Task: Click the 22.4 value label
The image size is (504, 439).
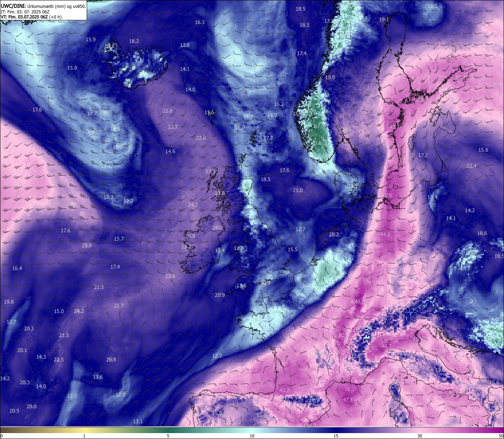Action: coord(471,166)
